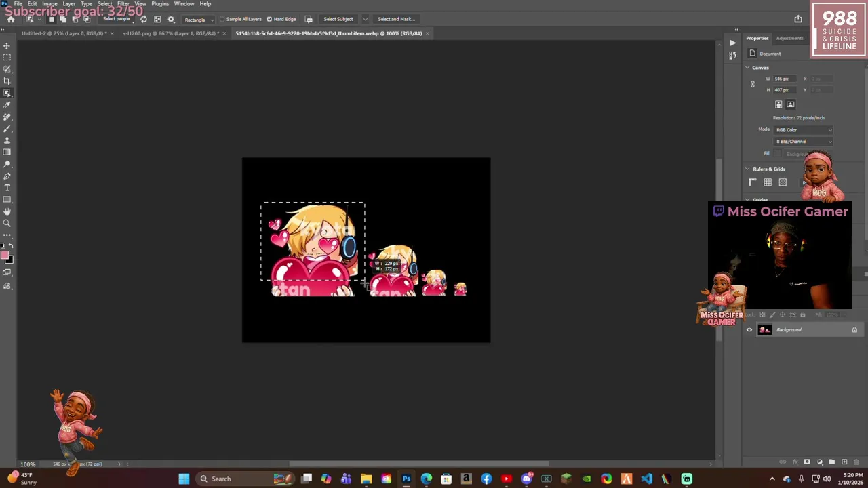868x488 pixels.
Task: Select the Clone Stamp tool
Action: (x=7, y=140)
